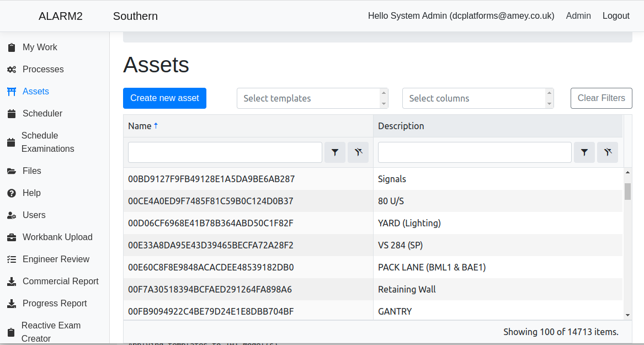
Task: Click the Clear Filters button
Action: (x=602, y=98)
